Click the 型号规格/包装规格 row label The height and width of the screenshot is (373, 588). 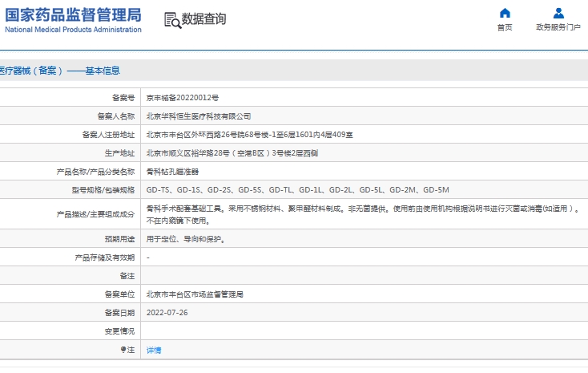tap(103, 190)
